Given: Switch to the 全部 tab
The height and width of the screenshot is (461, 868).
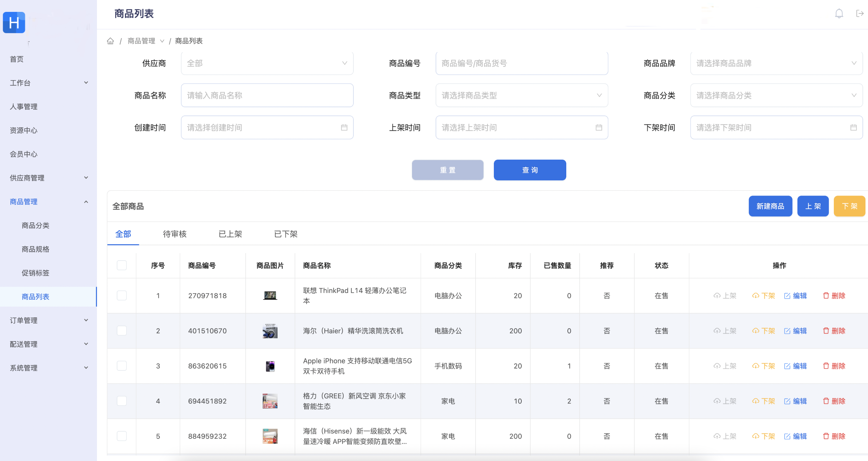Looking at the screenshot, I should 123,234.
